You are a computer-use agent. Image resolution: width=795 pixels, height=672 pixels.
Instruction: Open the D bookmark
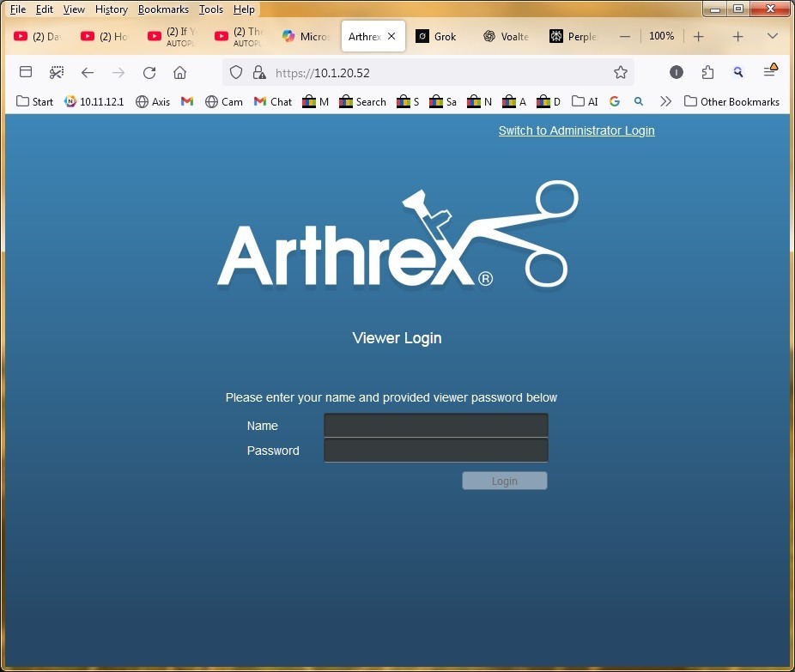[549, 102]
